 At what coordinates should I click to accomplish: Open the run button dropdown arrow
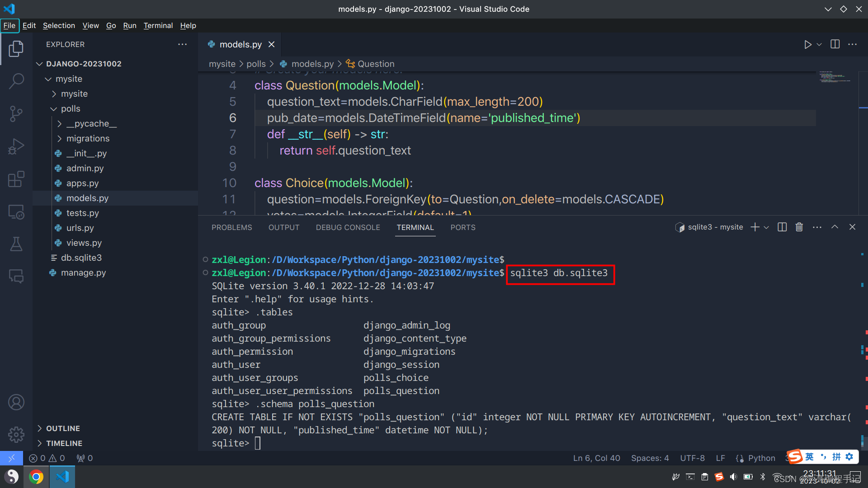pyautogui.click(x=819, y=44)
